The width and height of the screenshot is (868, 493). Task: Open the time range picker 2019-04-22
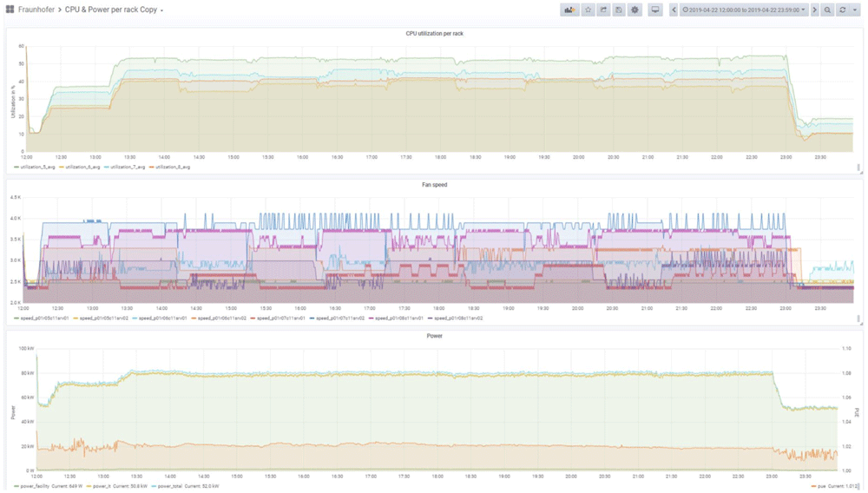(744, 10)
